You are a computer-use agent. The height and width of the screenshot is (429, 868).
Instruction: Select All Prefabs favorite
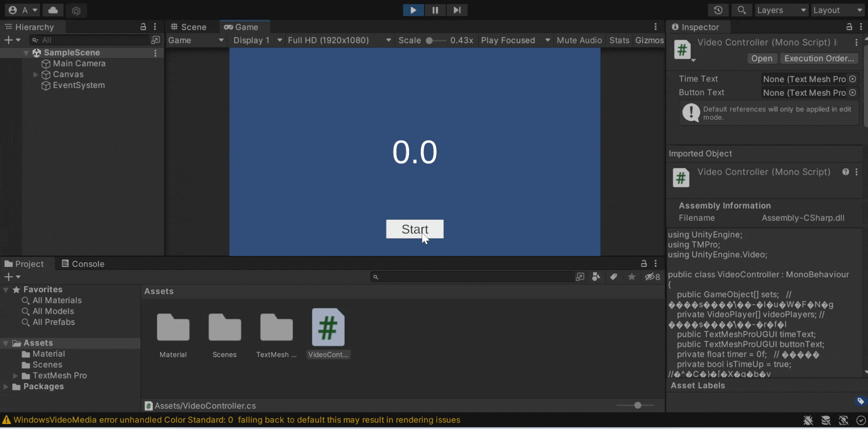(x=48, y=322)
